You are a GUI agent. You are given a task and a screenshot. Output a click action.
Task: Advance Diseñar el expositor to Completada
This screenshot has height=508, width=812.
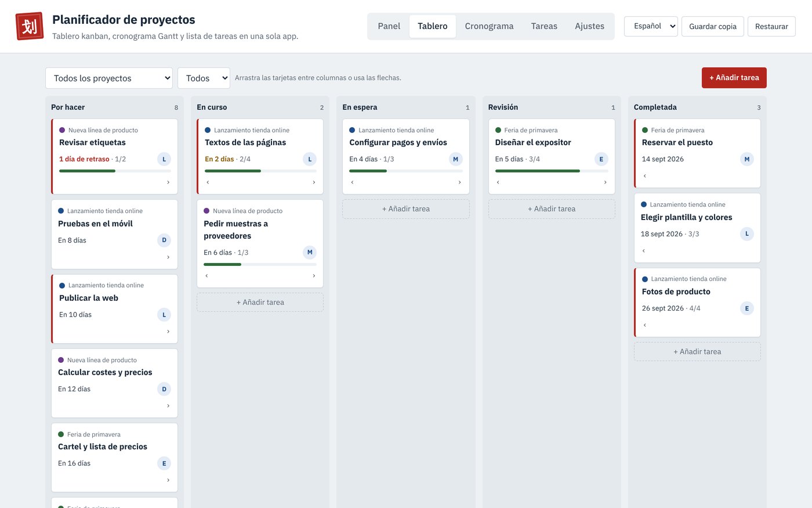[x=605, y=182]
